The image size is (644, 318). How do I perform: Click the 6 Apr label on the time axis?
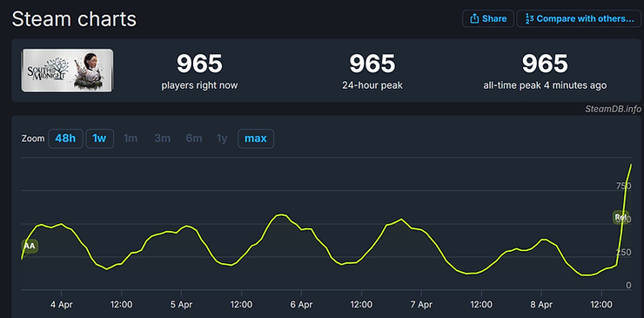(x=301, y=305)
